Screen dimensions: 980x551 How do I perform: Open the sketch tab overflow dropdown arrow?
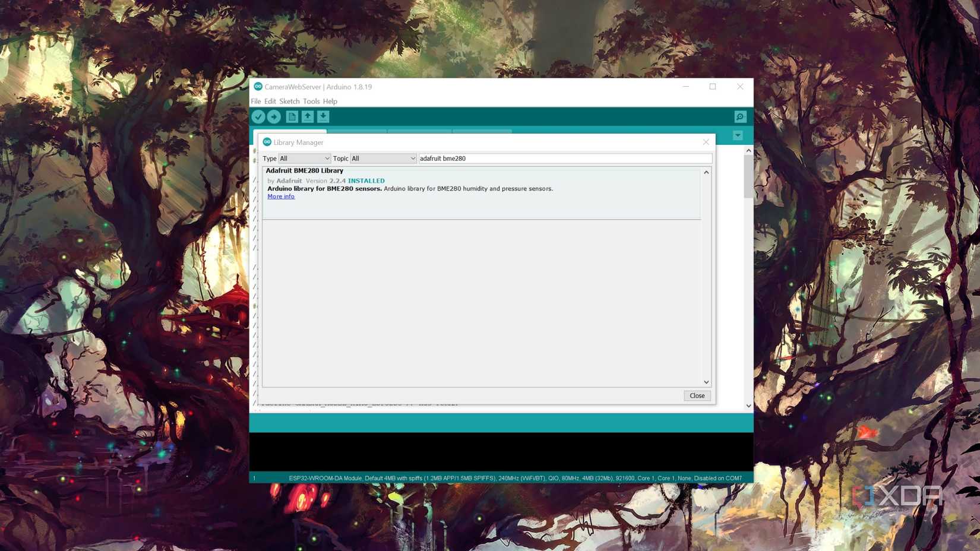(737, 135)
